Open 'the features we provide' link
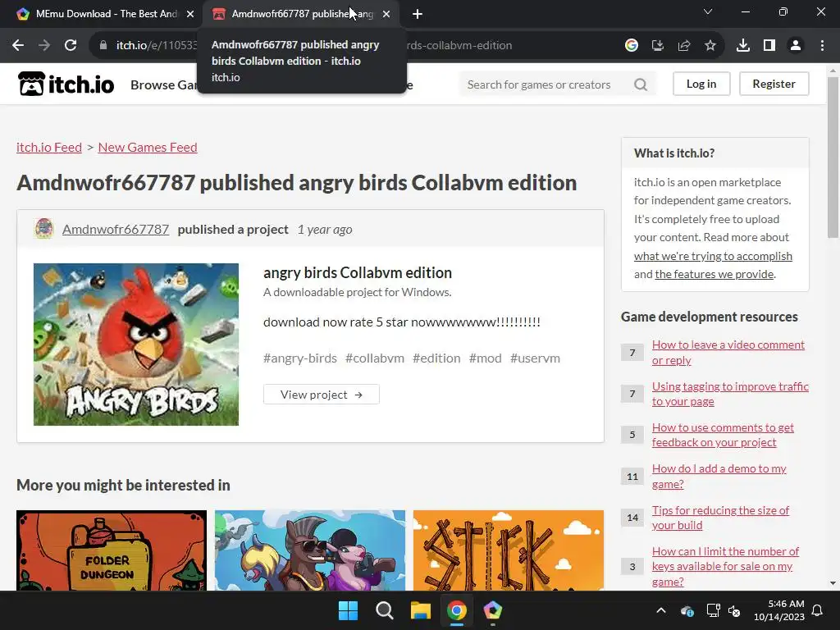This screenshot has width=840, height=630. [714, 274]
